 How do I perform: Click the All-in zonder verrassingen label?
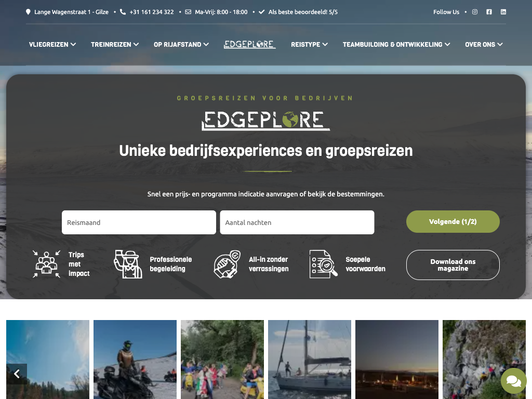tap(269, 264)
